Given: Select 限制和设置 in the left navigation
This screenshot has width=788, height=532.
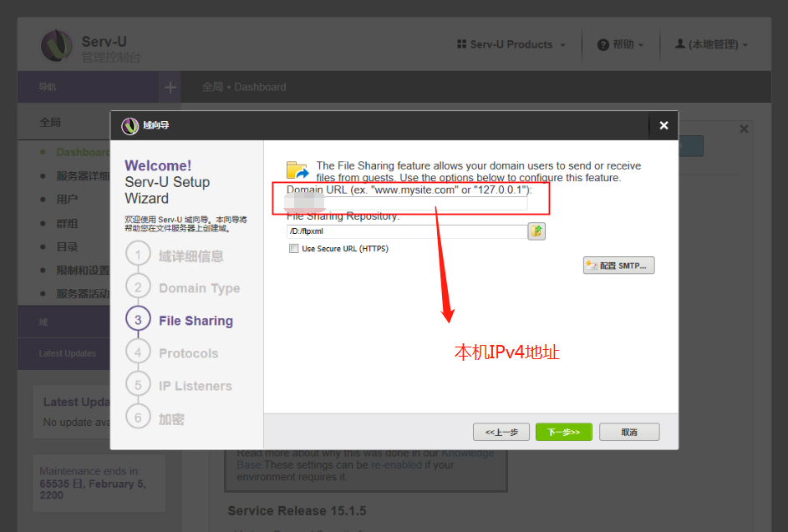Looking at the screenshot, I should pos(83,271).
